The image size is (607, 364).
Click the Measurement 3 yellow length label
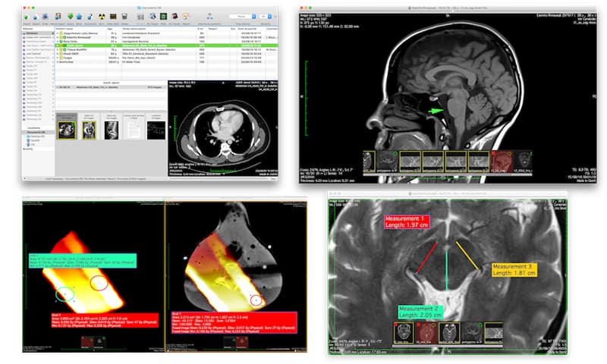pyautogui.click(x=514, y=270)
